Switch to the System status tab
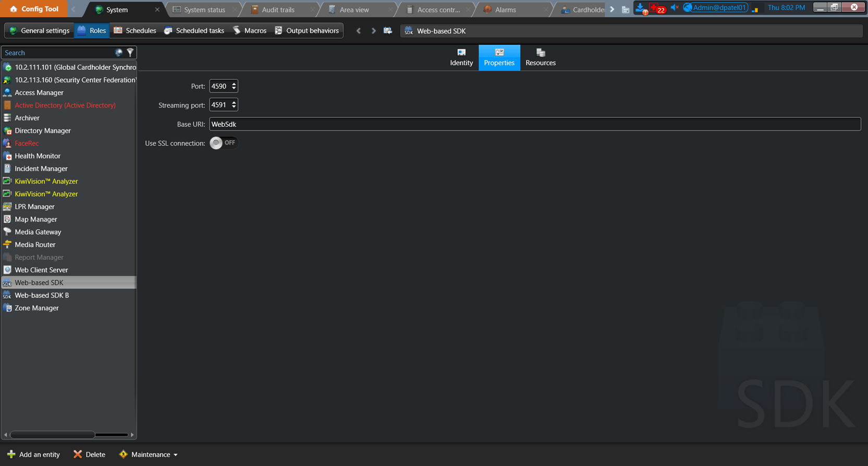 (x=204, y=9)
